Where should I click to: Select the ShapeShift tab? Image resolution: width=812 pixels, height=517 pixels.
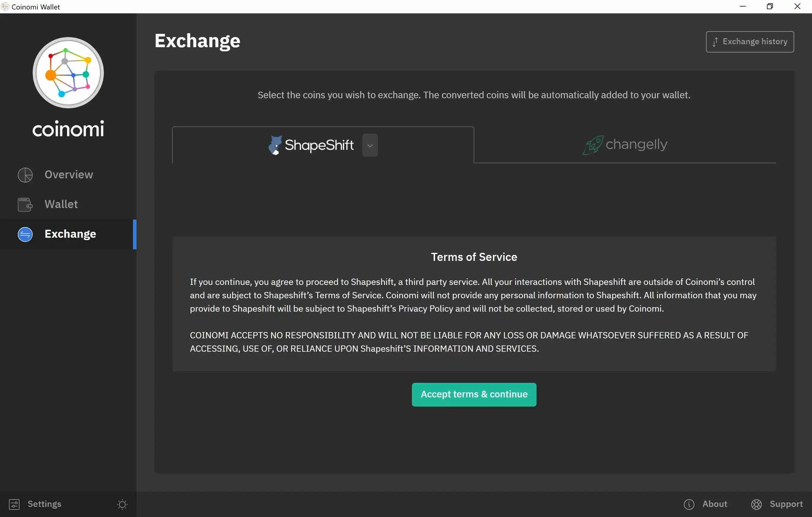point(323,145)
